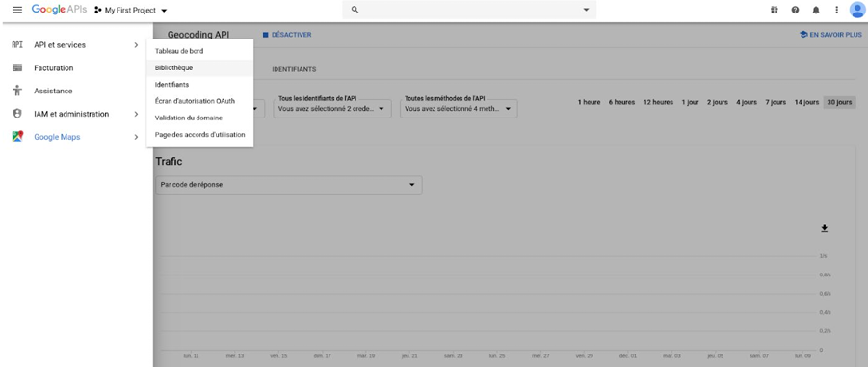Open the hamburger navigation menu
The width and height of the screenshot is (868, 367).
pyautogui.click(x=17, y=10)
